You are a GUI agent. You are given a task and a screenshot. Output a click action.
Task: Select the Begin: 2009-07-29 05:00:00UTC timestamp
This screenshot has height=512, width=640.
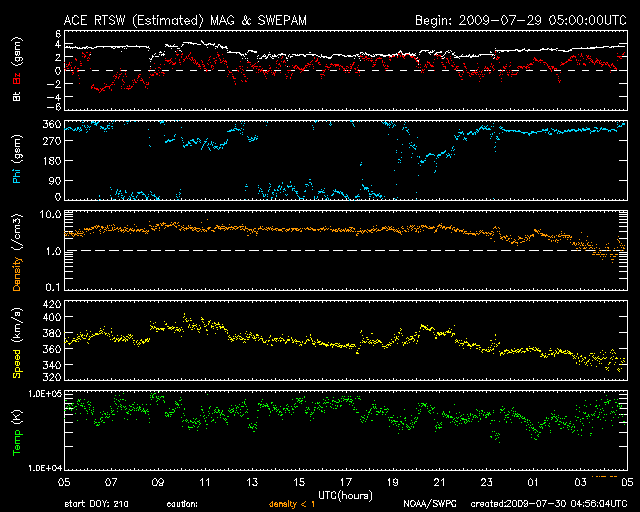click(x=521, y=20)
